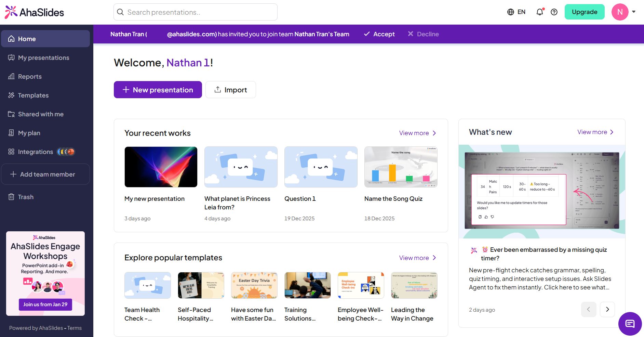644x337 pixels.
Task: Accept the team invitation
Action: point(379,34)
